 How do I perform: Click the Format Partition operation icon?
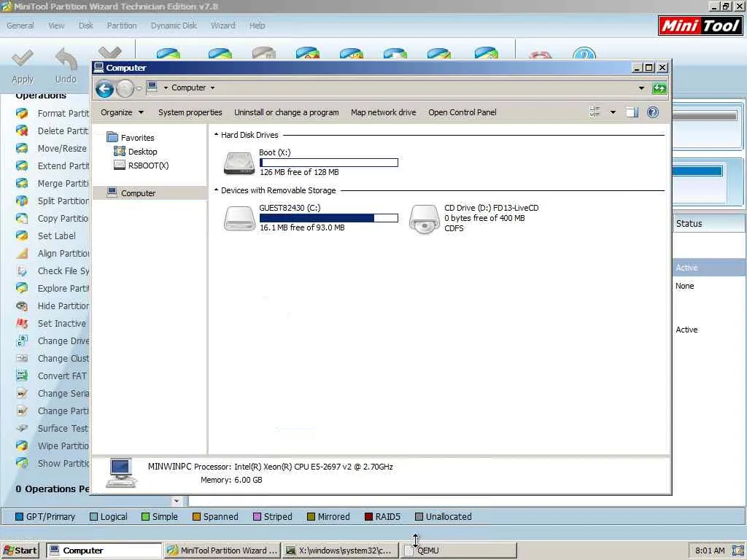[22, 113]
